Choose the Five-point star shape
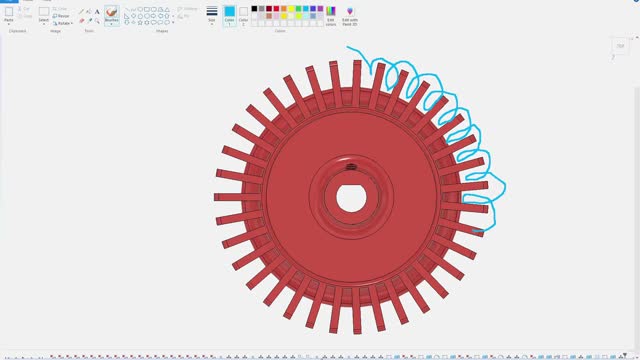 point(140,22)
